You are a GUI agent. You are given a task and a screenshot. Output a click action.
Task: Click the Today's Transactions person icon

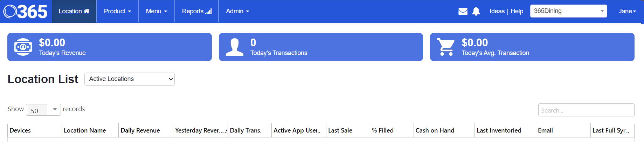235,47
